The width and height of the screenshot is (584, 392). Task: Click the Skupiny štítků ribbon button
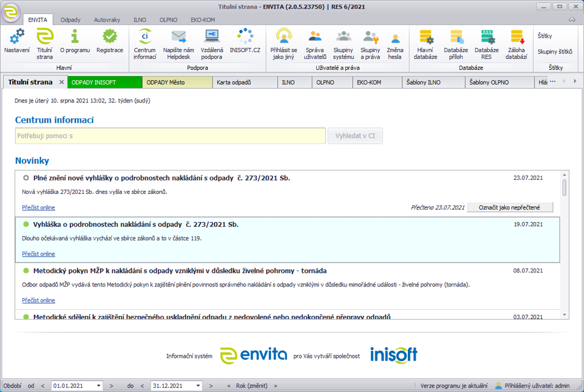pos(555,52)
